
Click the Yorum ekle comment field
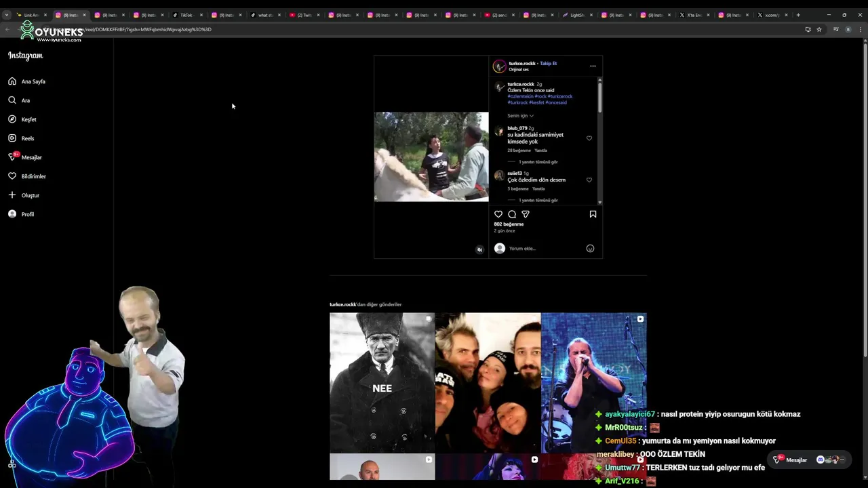pyautogui.click(x=546, y=249)
